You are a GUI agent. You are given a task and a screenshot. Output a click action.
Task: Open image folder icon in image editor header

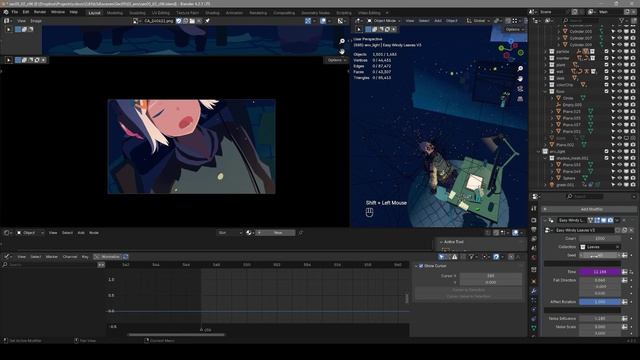(x=192, y=21)
